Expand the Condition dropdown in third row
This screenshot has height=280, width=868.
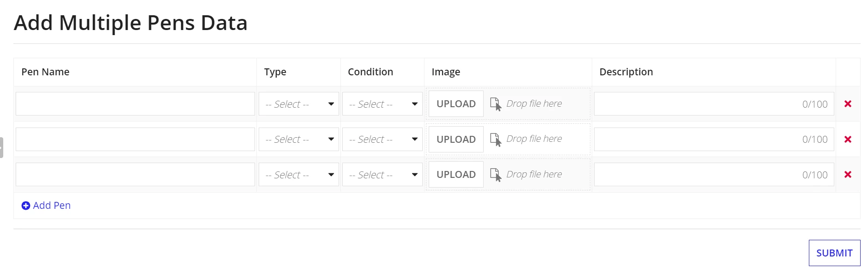(382, 175)
